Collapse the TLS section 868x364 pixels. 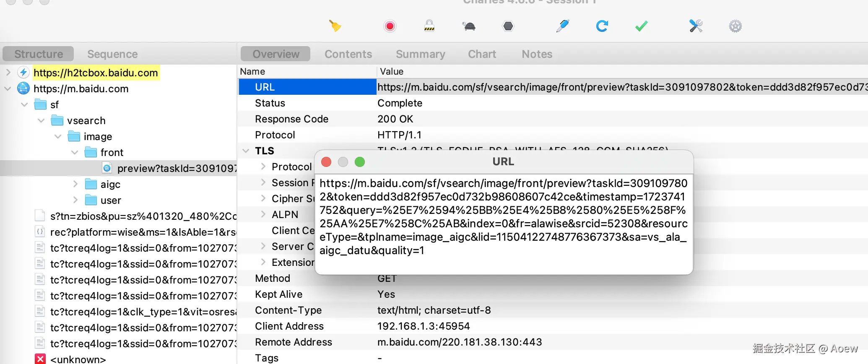pyautogui.click(x=246, y=151)
